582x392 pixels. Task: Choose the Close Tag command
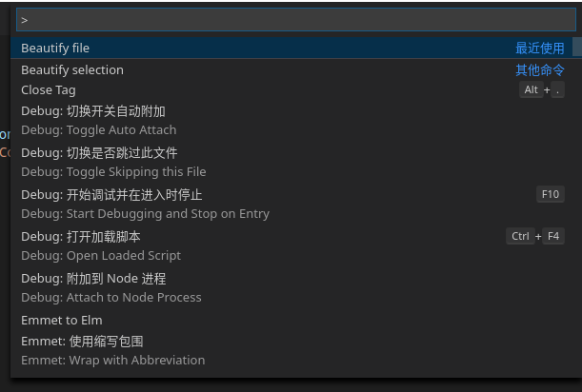(x=49, y=89)
